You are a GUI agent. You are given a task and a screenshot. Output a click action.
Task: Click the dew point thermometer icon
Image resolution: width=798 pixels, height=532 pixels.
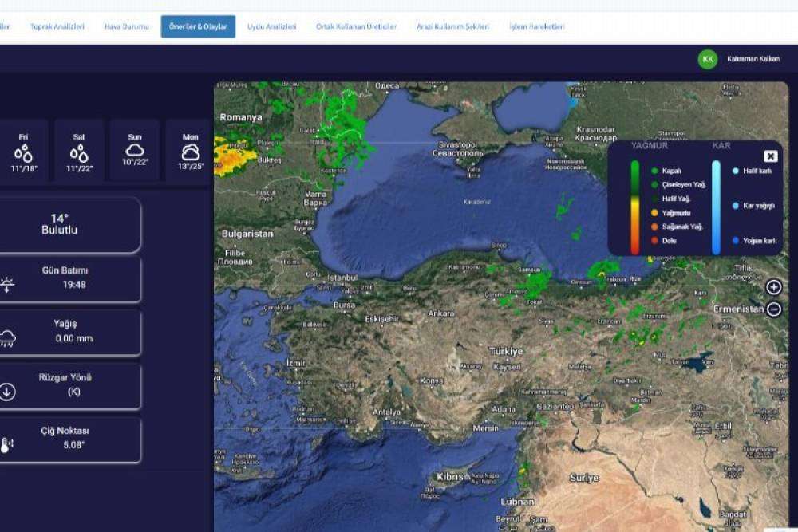[x=6, y=445]
